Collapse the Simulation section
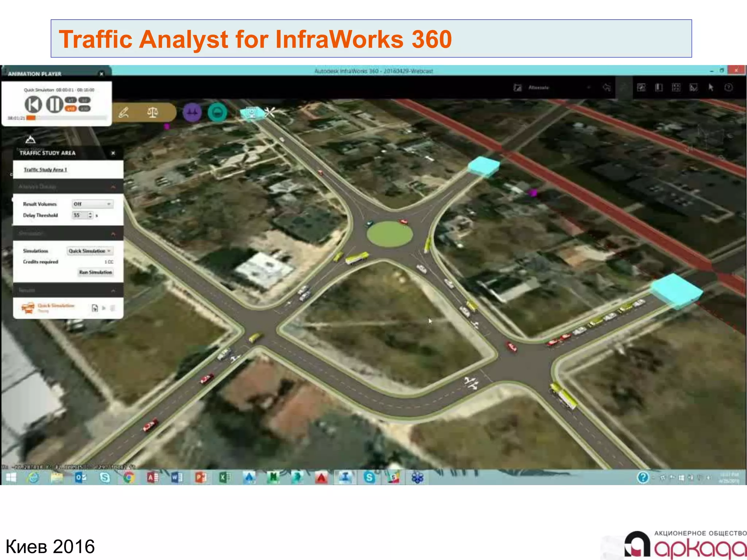The width and height of the screenshot is (747, 560). point(113,233)
